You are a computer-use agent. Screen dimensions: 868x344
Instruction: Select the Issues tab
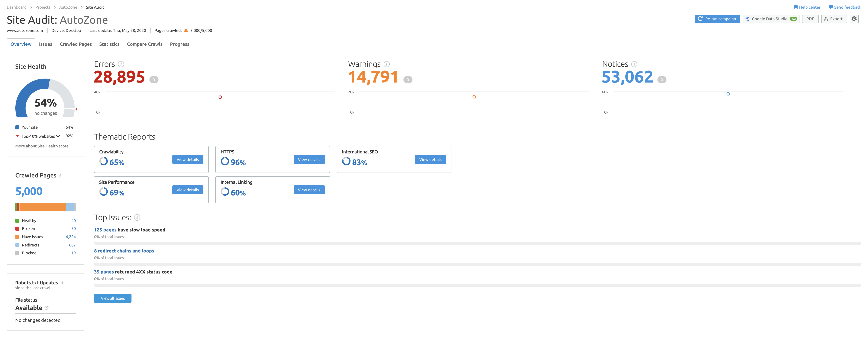[x=45, y=44]
